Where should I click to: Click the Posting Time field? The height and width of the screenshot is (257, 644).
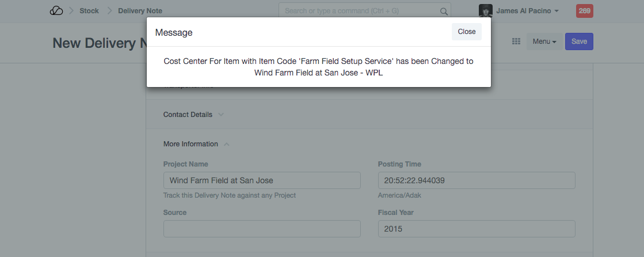click(x=477, y=180)
